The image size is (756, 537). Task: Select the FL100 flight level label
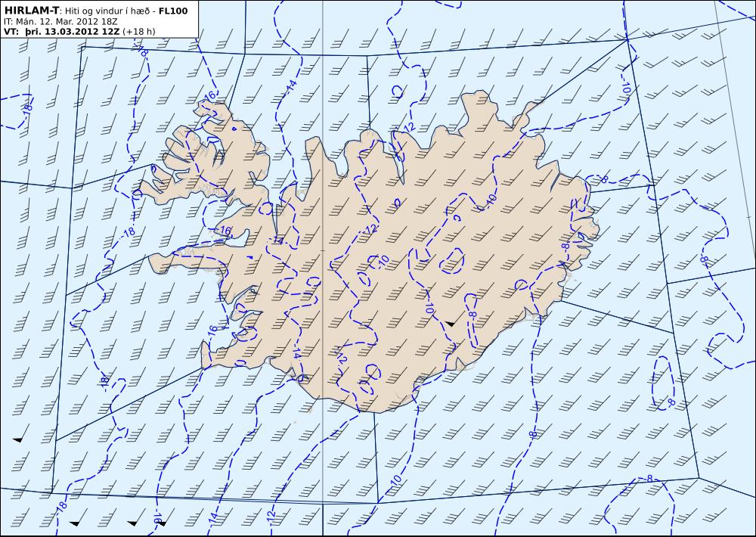[173, 11]
